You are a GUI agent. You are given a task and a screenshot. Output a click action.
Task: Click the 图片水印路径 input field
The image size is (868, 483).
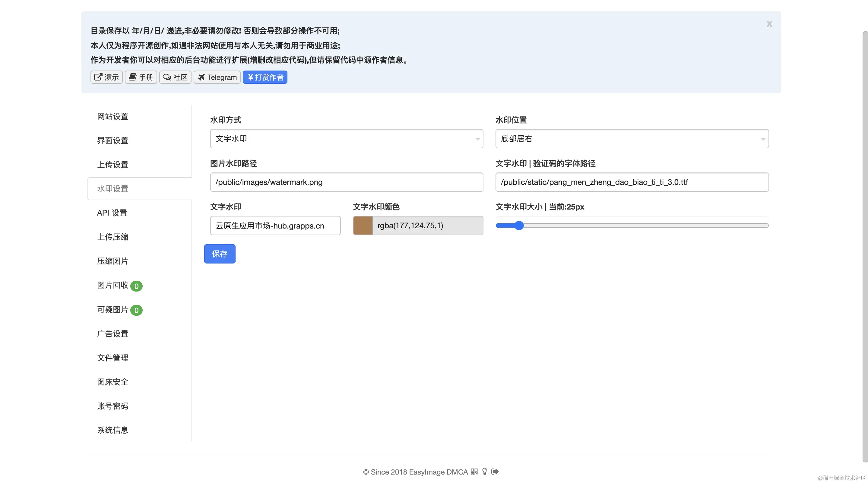(347, 182)
